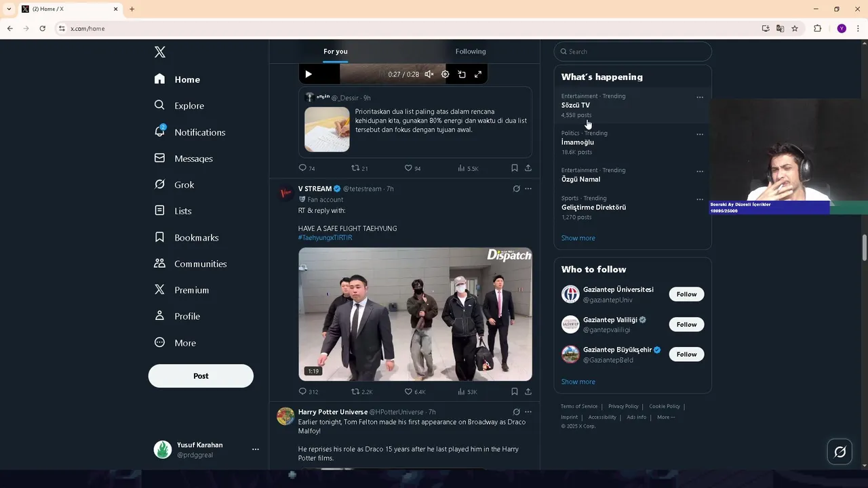Reply to the post with 74 replies
868x488 pixels.
[x=307, y=168]
